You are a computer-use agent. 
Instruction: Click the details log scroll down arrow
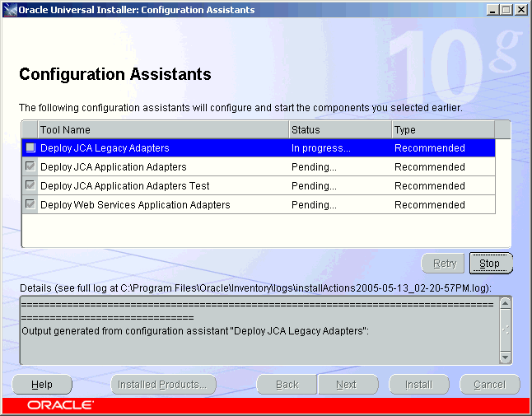click(x=505, y=358)
